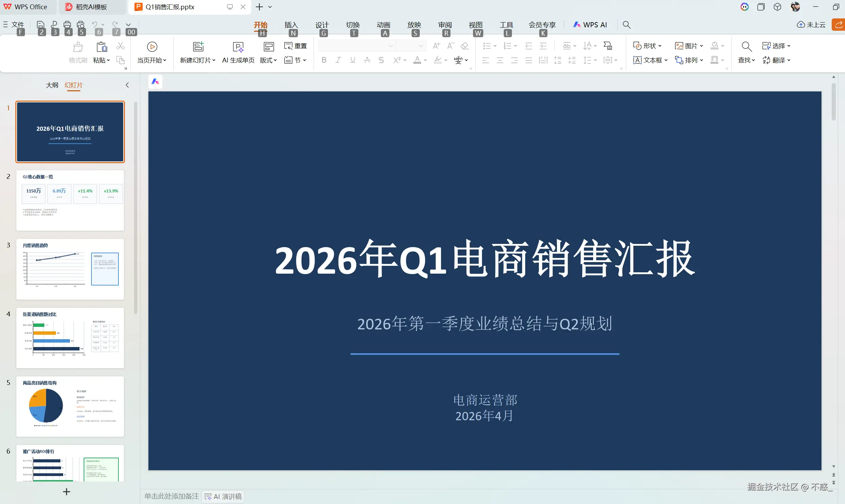
Task: Click the New Slide (新建幻灯片) icon
Action: click(198, 47)
